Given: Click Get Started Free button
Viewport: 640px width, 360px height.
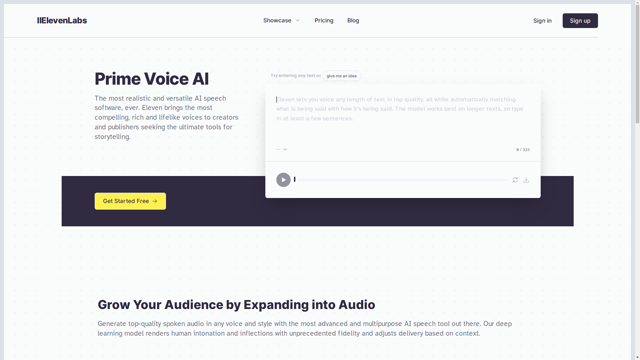Looking at the screenshot, I should pos(130,201).
